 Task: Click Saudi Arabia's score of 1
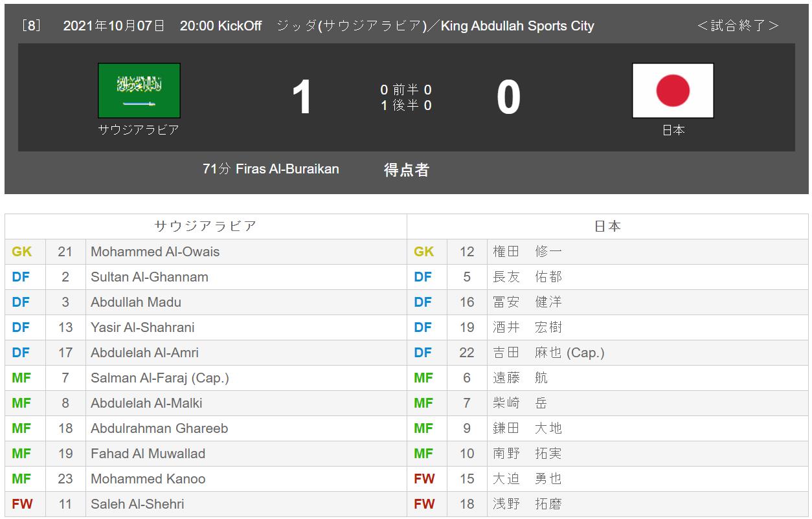(302, 98)
